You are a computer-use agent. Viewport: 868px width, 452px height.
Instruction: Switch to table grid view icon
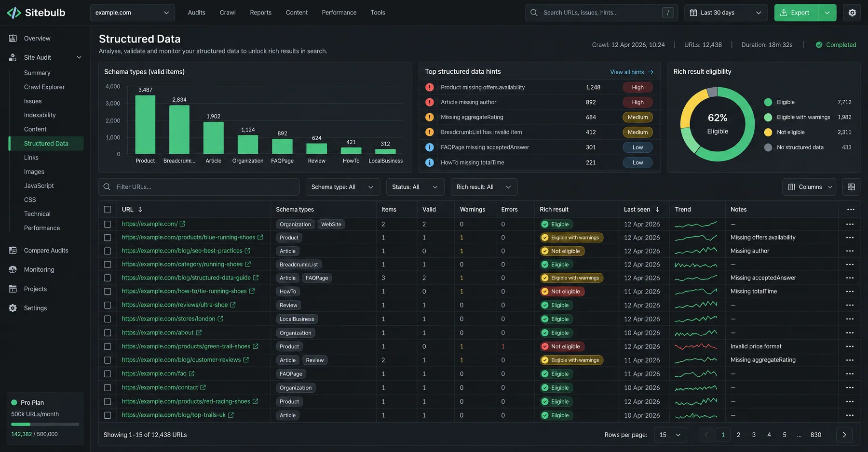[851, 187]
